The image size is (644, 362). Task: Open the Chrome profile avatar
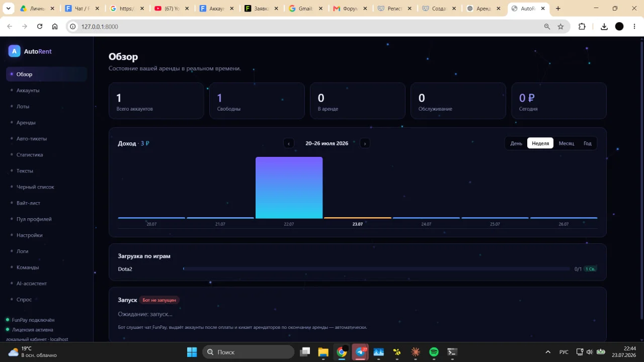[619, 27]
